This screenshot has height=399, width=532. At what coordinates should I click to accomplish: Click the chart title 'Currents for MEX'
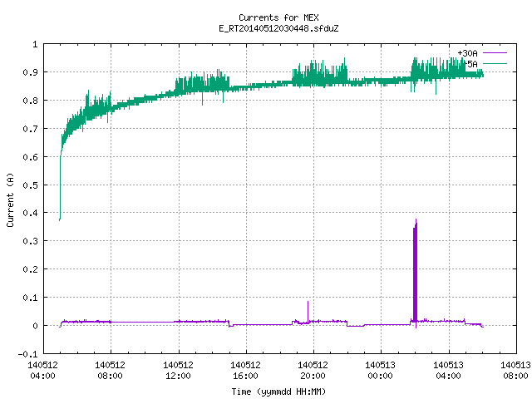(278, 17)
